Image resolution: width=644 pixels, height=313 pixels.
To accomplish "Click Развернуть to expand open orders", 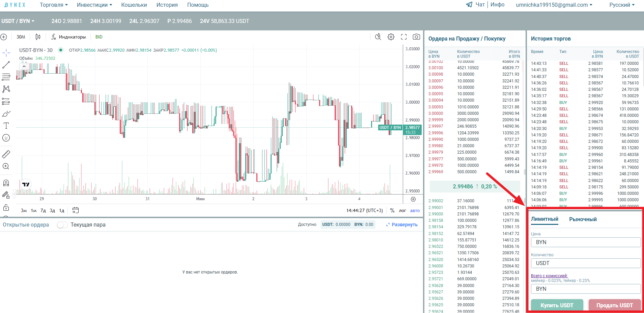I will click(402, 225).
